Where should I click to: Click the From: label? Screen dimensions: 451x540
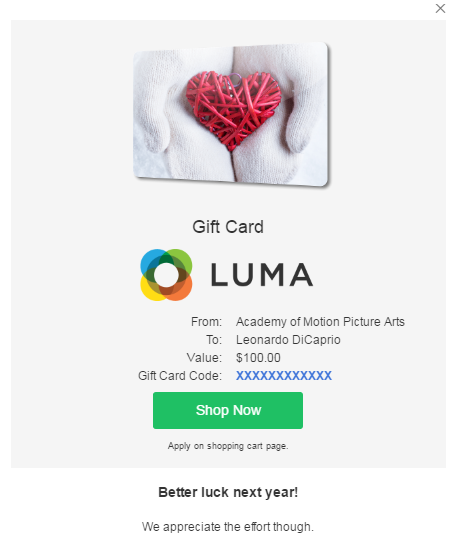tap(207, 322)
